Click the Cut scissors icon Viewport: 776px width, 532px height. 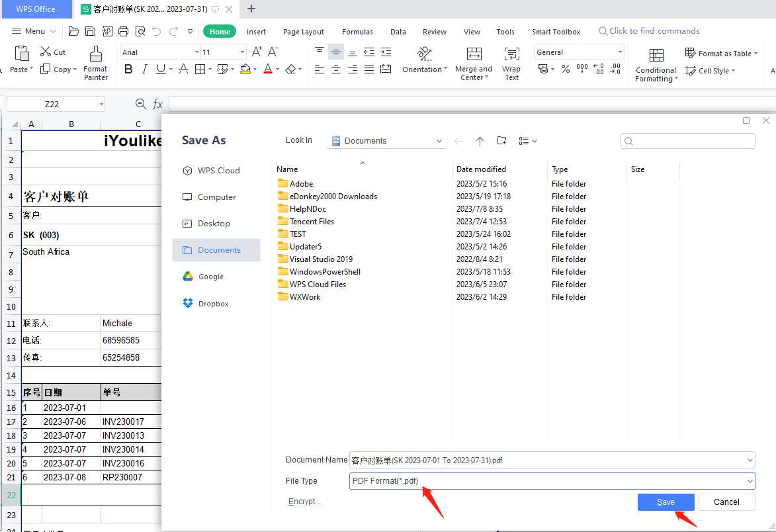click(46, 52)
